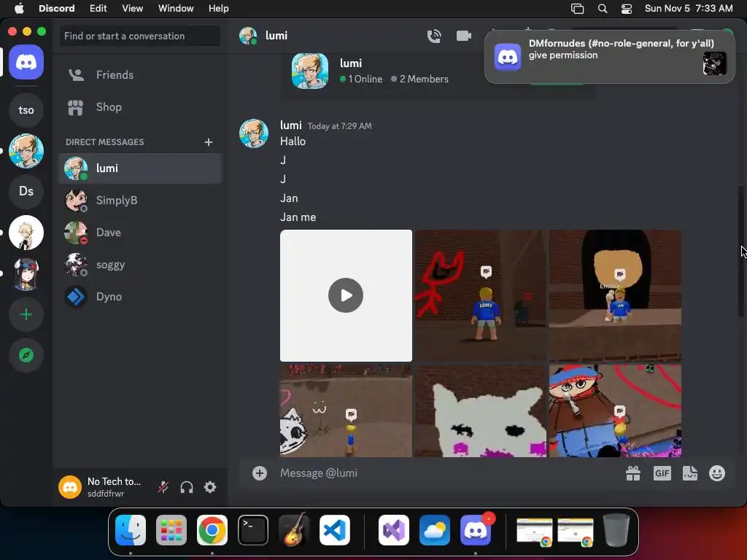The image size is (747, 560).
Task: Click lumi profile picture in chat header
Action: (x=248, y=36)
